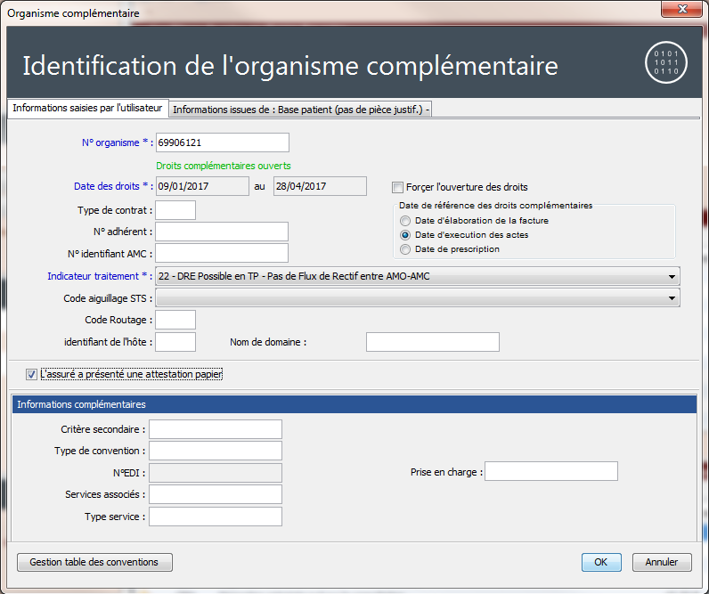Image resolution: width=709 pixels, height=594 pixels.
Task: Switch to Informations issues de Base patient tab
Action: point(301,108)
